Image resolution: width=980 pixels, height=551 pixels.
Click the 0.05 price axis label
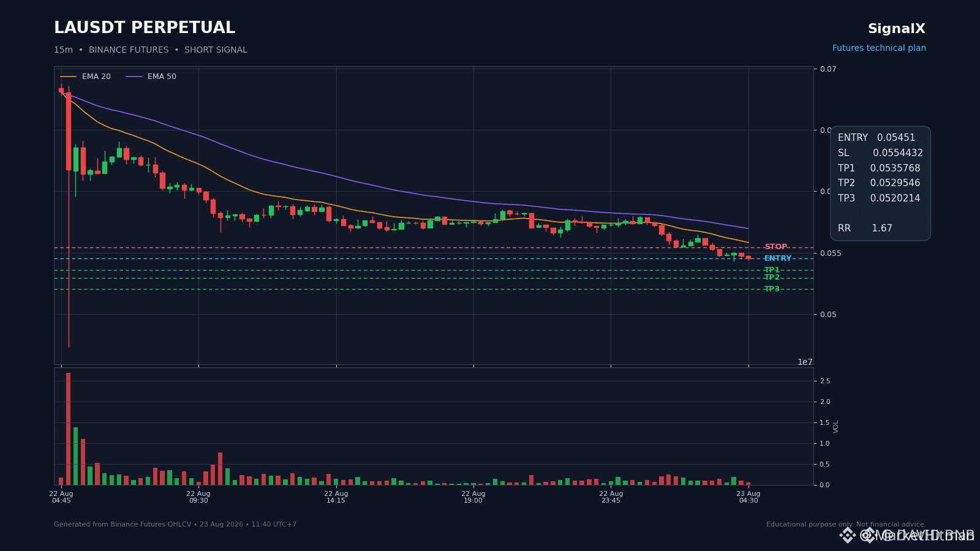829,315
